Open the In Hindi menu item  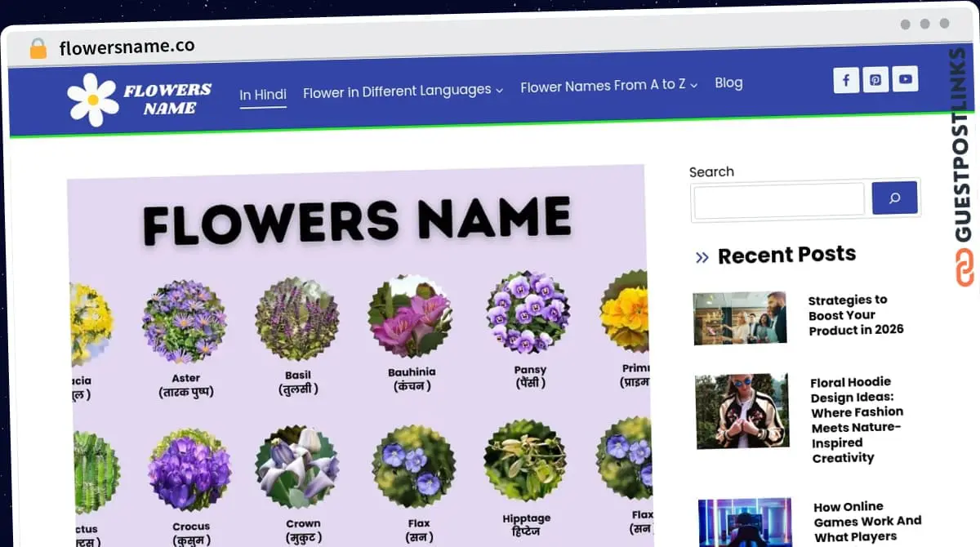coord(263,95)
